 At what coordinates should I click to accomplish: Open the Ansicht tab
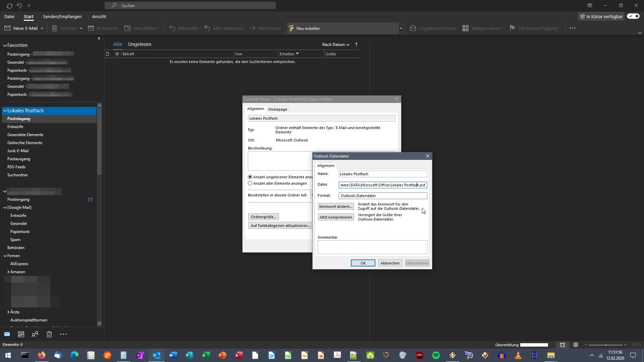pos(99,17)
